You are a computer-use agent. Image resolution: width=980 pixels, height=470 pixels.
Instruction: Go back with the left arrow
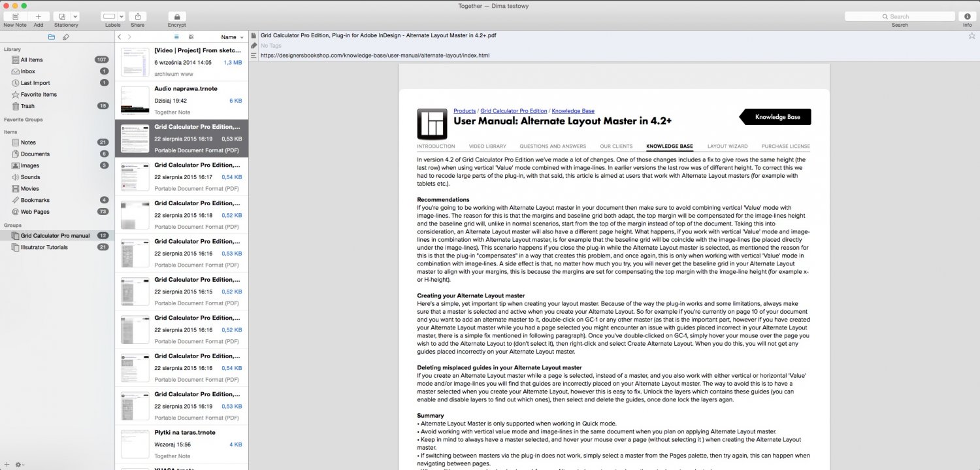point(120,37)
